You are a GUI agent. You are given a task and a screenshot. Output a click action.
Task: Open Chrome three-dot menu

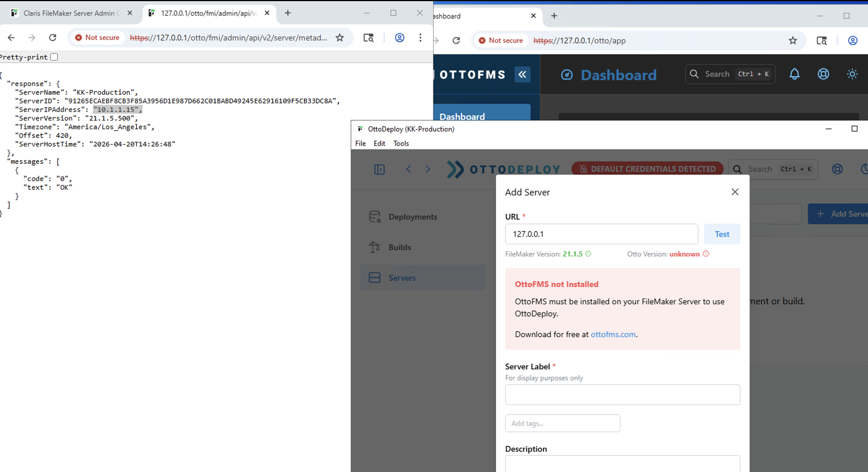(420, 38)
